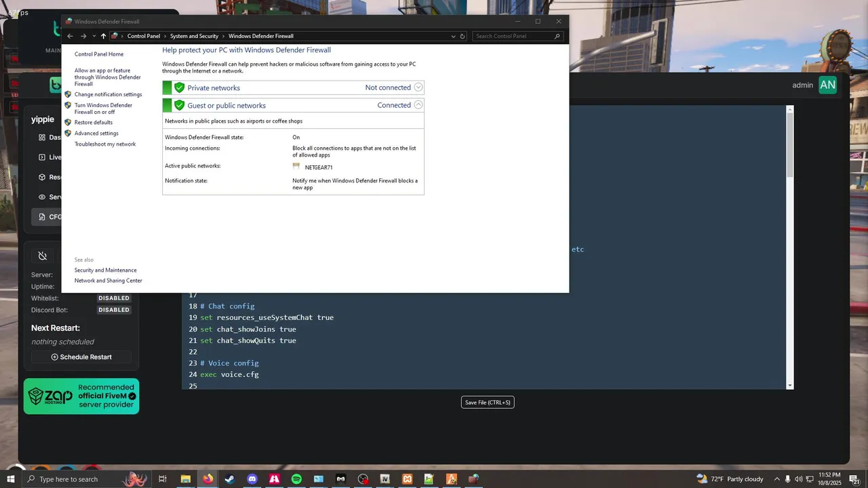Click Troubleshoot my network link
Screen dimensions: 868x488
pyautogui.click(x=105, y=144)
